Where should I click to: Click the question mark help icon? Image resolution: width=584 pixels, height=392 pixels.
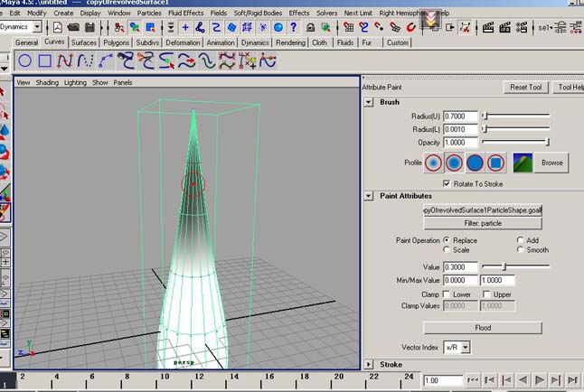[x=294, y=27]
